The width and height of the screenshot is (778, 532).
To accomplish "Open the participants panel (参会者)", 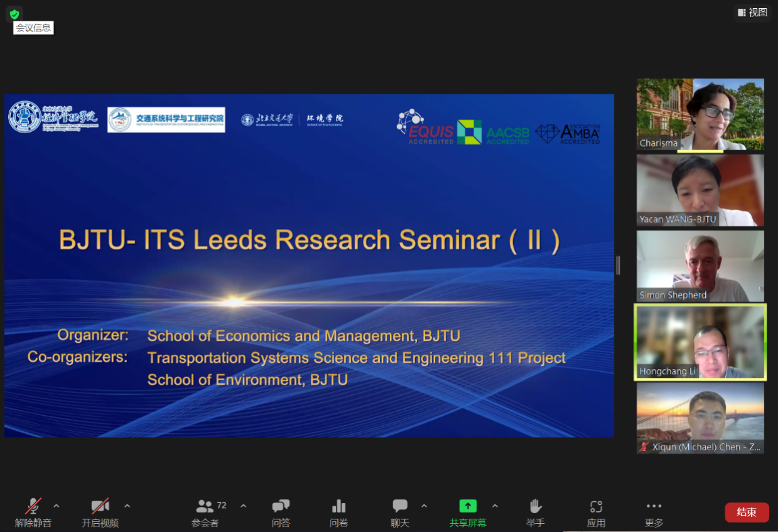I will [x=205, y=512].
